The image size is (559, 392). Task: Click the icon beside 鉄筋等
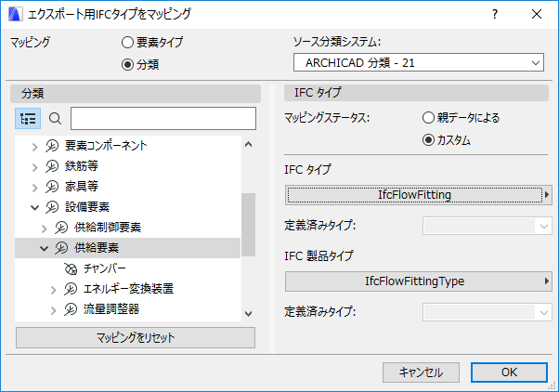(x=52, y=166)
